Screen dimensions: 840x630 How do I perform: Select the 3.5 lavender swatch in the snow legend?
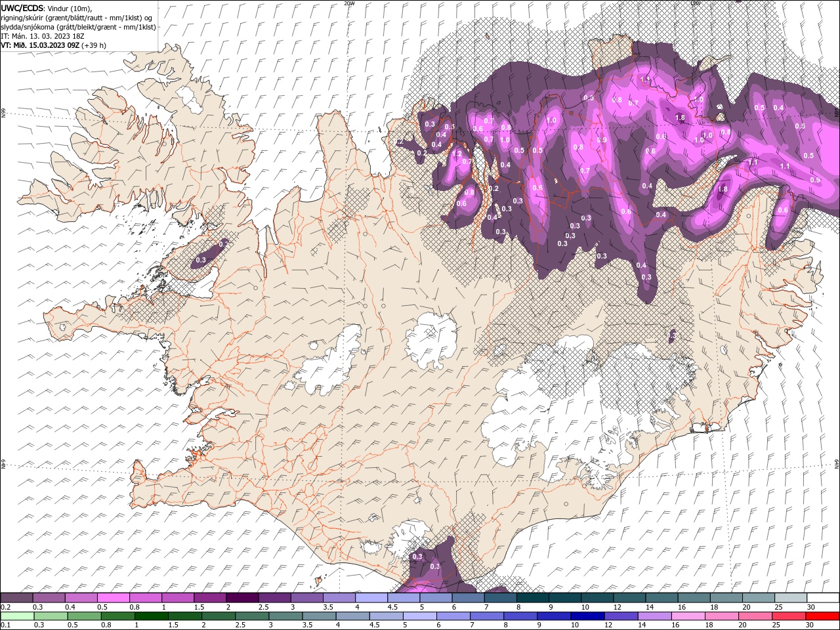click(x=339, y=598)
